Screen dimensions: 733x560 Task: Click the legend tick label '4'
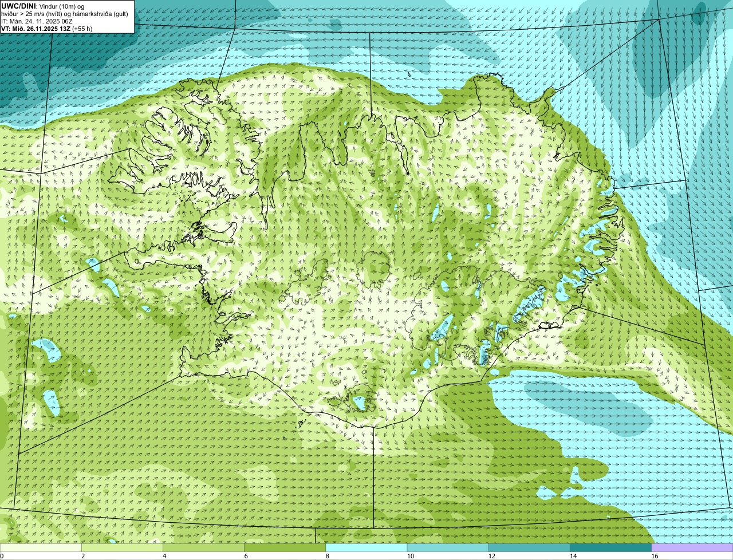164,556
